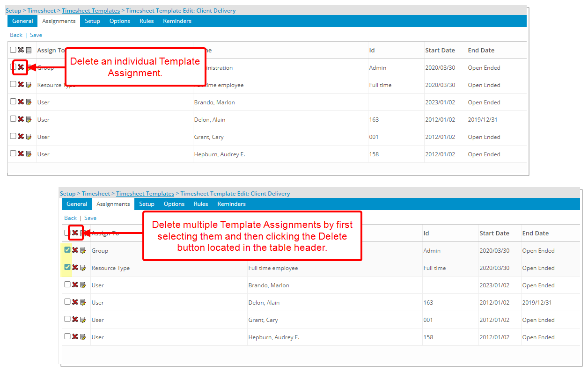Delete the Brando, Marlon assignment in top panel
588x372 pixels.
pyautogui.click(x=21, y=102)
